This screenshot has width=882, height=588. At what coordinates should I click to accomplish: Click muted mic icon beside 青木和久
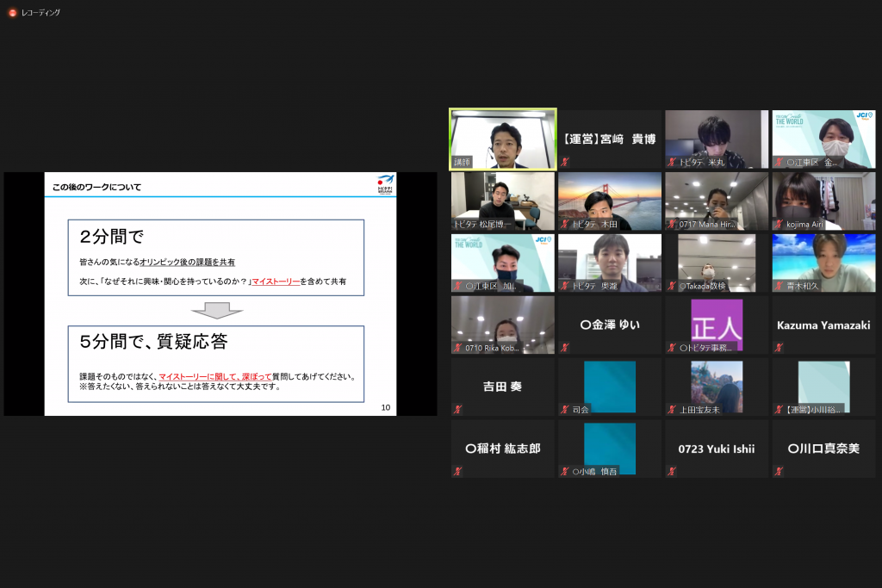tap(780, 286)
